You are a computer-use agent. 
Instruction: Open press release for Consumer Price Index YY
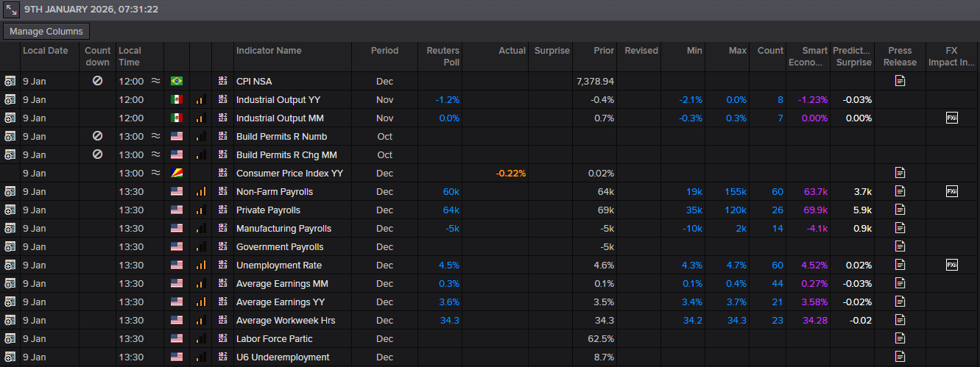900,173
